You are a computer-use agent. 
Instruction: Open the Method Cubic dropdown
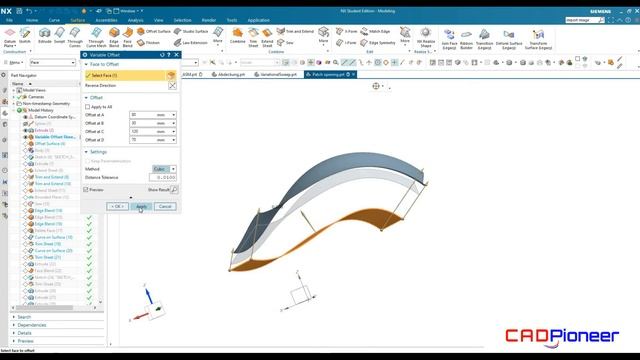pyautogui.click(x=164, y=169)
